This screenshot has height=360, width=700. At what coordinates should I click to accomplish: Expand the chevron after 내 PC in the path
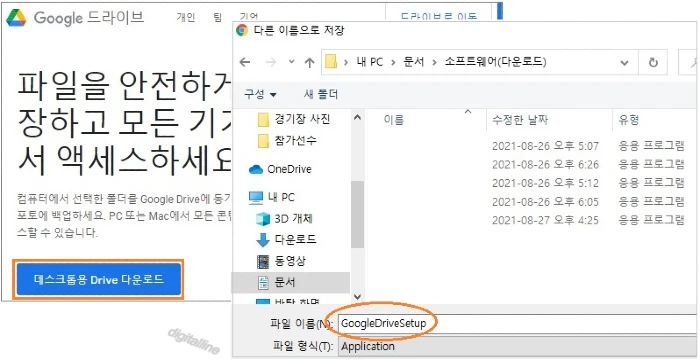(x=394, y=63)
